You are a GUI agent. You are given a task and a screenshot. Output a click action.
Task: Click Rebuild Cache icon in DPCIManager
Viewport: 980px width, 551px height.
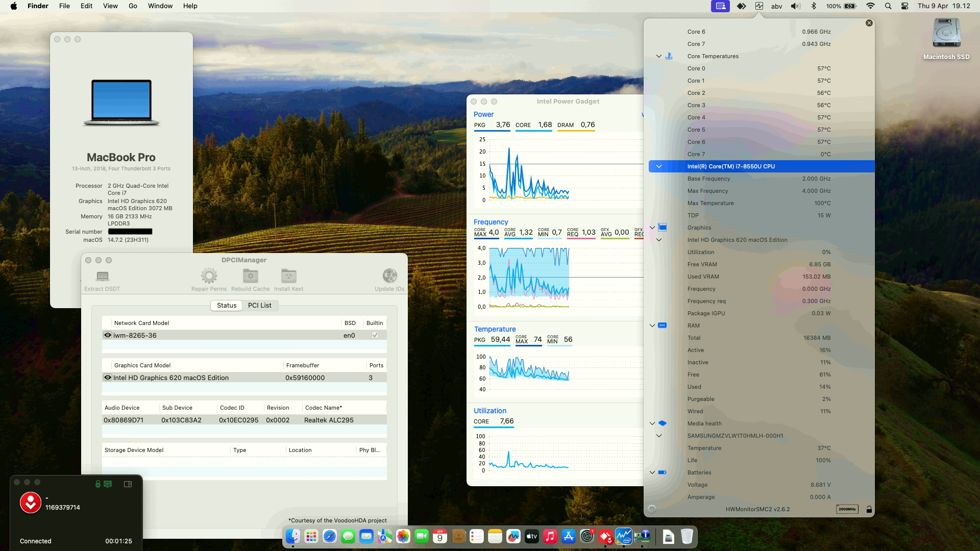[x=250, y=276]
